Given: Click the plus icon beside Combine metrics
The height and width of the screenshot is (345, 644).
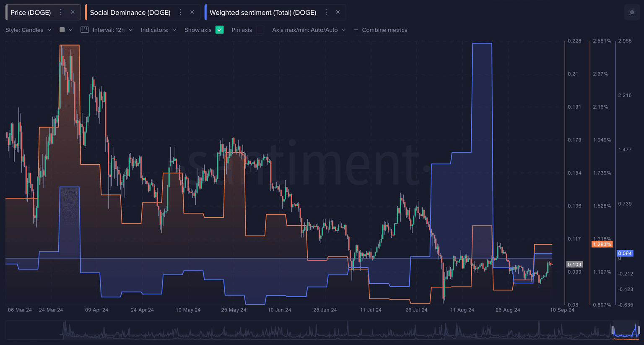Looking at the screenshot, I should [356, 30].
